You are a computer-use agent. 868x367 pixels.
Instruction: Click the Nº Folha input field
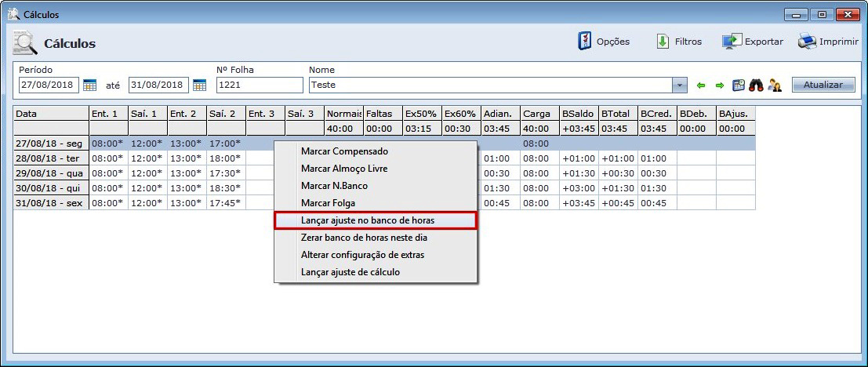pyautogui.click(x=259, y=85)
